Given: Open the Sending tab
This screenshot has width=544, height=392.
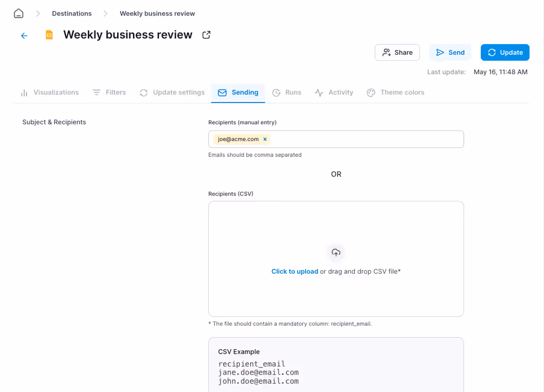Looking at the screenshot, I should click(238, 92).
